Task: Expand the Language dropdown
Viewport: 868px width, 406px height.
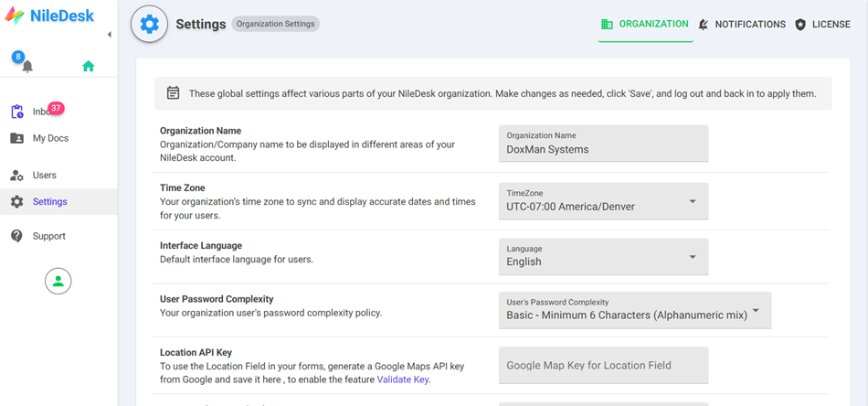Action: point(603,255)
